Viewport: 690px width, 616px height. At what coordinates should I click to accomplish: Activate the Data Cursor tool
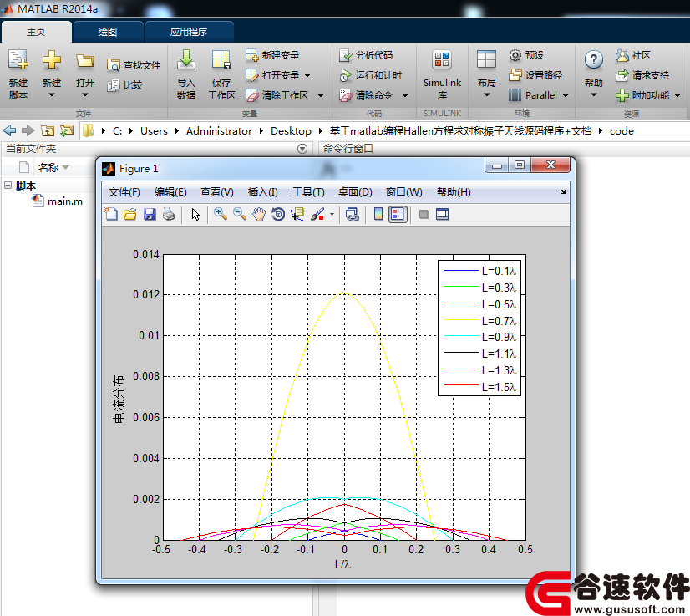[x=297, y=215]
